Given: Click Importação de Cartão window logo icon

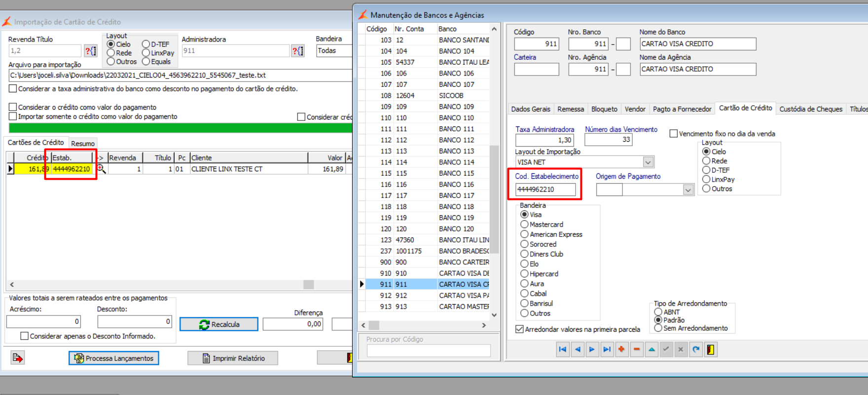Looking at the screenshot, I should click(x=6, y=22).
